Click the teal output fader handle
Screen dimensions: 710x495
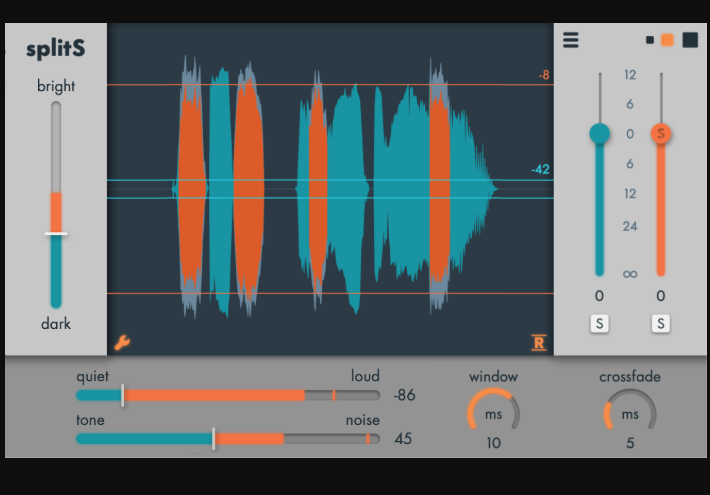click(599, 133)
